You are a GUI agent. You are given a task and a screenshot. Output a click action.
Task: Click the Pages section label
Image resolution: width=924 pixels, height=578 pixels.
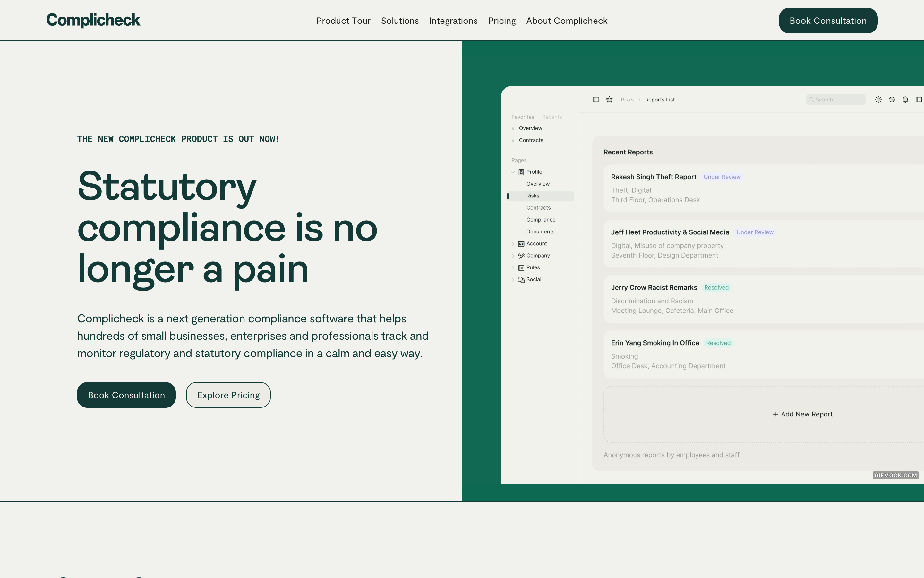coord(519,161)
